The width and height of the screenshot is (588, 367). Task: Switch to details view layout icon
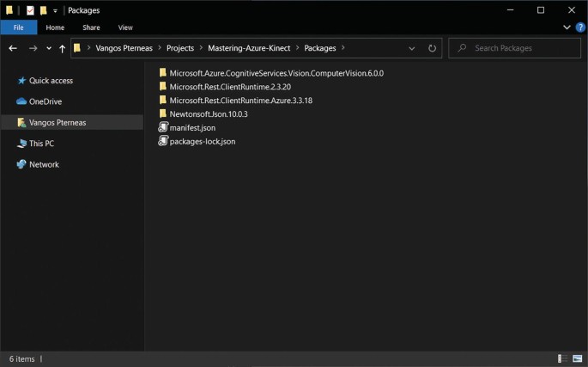pos(562,358)
